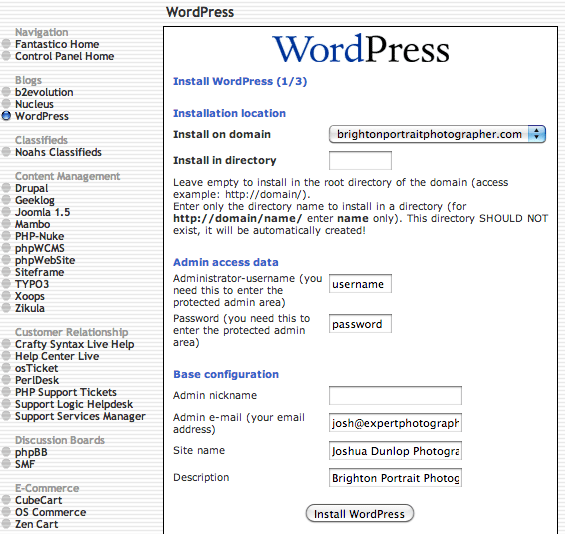Open the SMF forum installer
The height and width of the screenshot is (534, 565).
(x=25, y=464)
